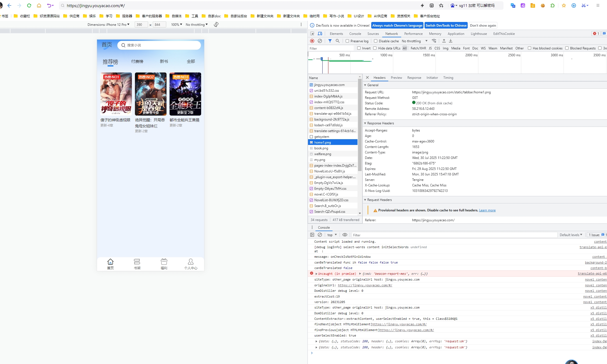Open the 100% zoom dropdown
This screenshot has width=607, height=364.
(176, 24)
